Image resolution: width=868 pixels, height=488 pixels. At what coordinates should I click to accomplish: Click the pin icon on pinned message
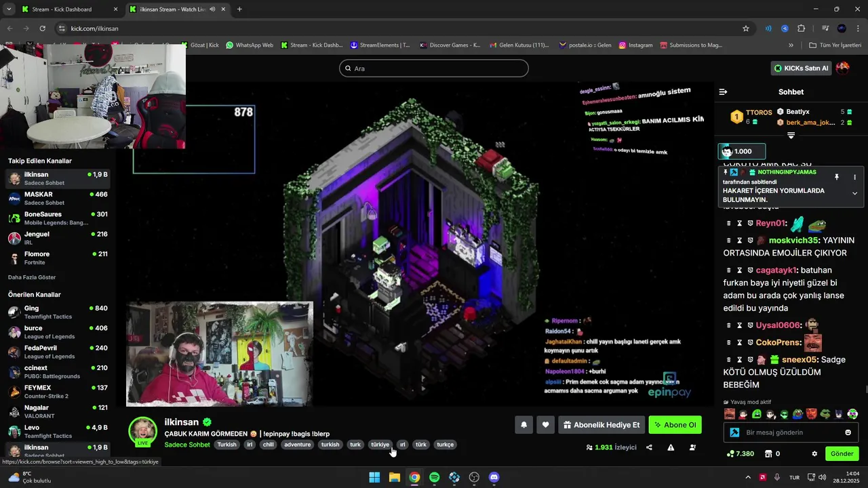pos(836,177)
